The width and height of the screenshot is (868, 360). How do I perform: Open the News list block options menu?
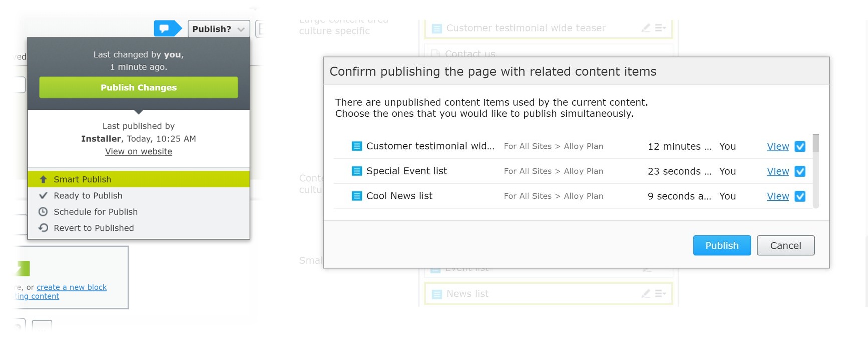tap(661, 294)
